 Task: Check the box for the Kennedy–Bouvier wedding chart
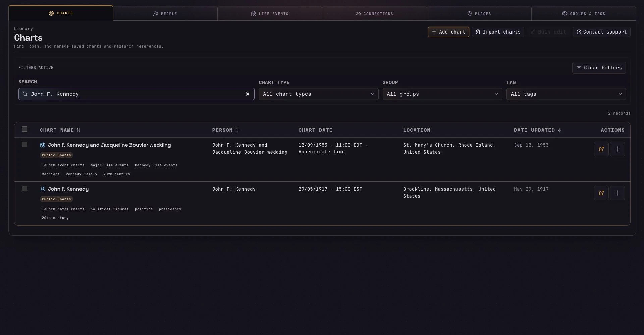pyautogui.click(x=24, y=144)
